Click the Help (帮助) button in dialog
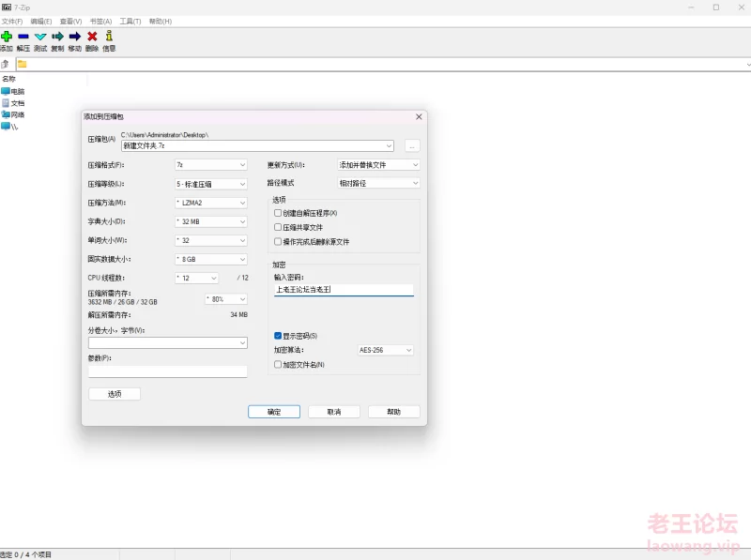 tap(393, 412)
